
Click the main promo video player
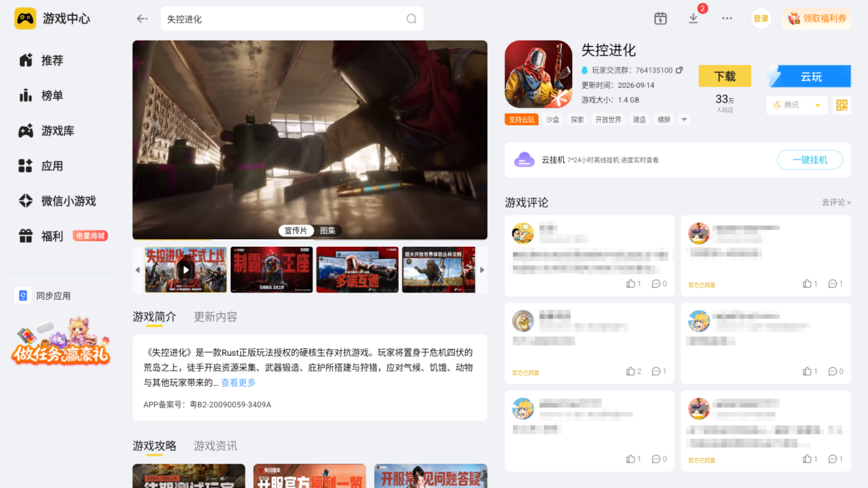coord(310,140)
